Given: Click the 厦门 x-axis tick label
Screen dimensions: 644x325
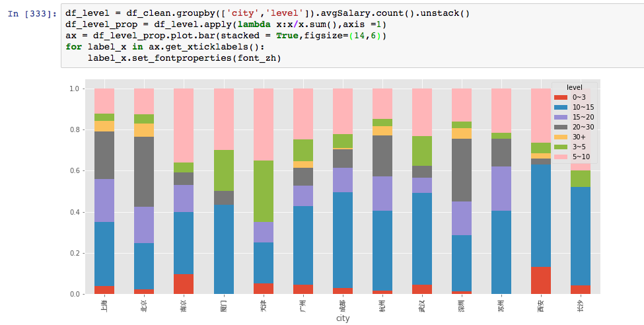Looking at the screenshot, I should click(223, 306).
